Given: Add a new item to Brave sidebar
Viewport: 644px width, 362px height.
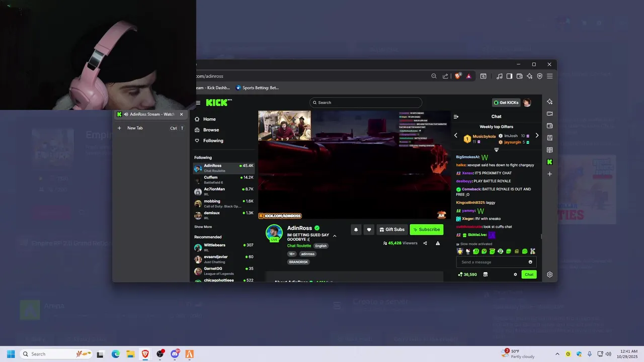Looking at the screenshot, I should (x=550, y=174).
